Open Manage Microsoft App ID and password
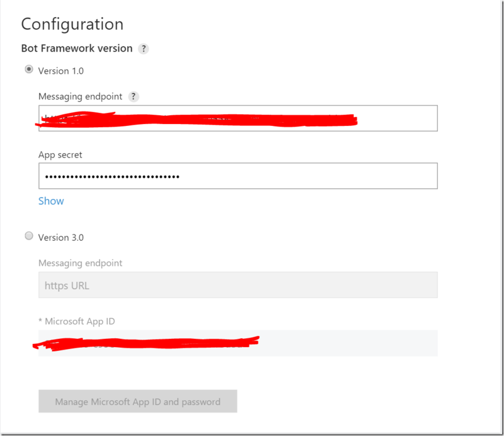Image resolution: width=504 pixels, height=436 pixels. (138, 401)
